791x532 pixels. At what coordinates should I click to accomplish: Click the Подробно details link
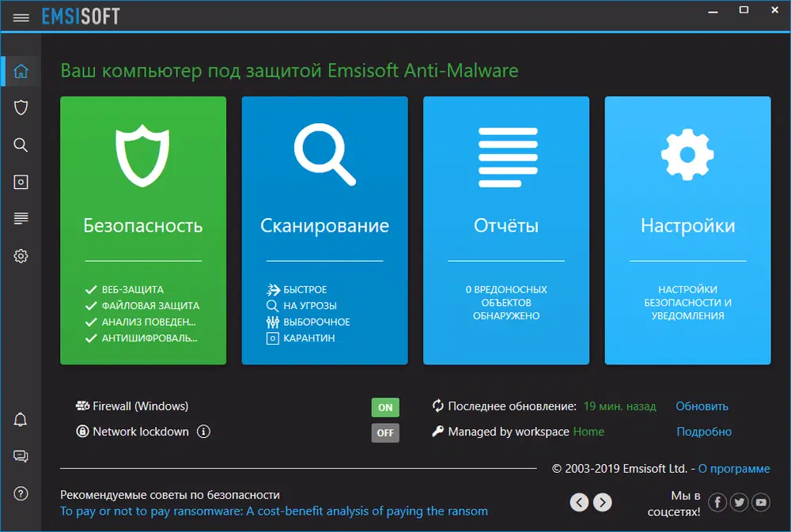[704, 432]
